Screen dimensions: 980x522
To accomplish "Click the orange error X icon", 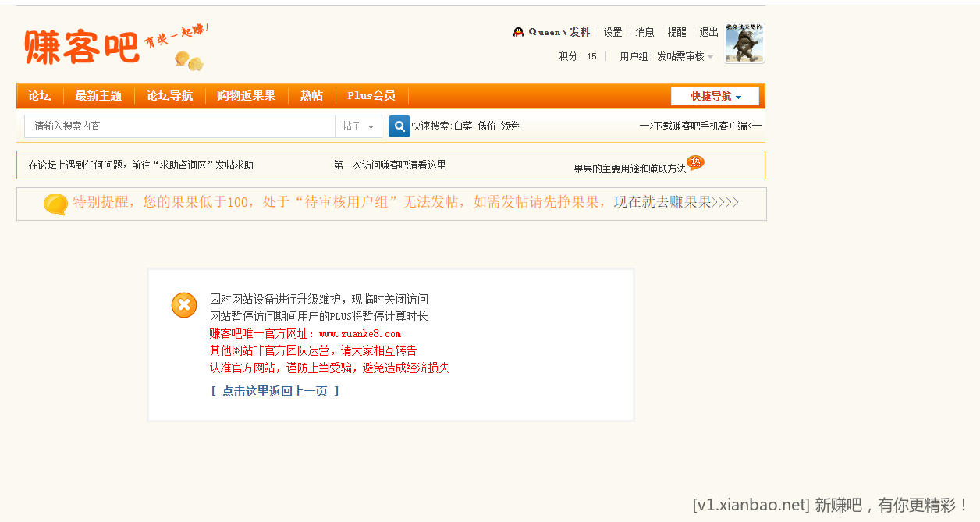I will click(x=184, y=305).
